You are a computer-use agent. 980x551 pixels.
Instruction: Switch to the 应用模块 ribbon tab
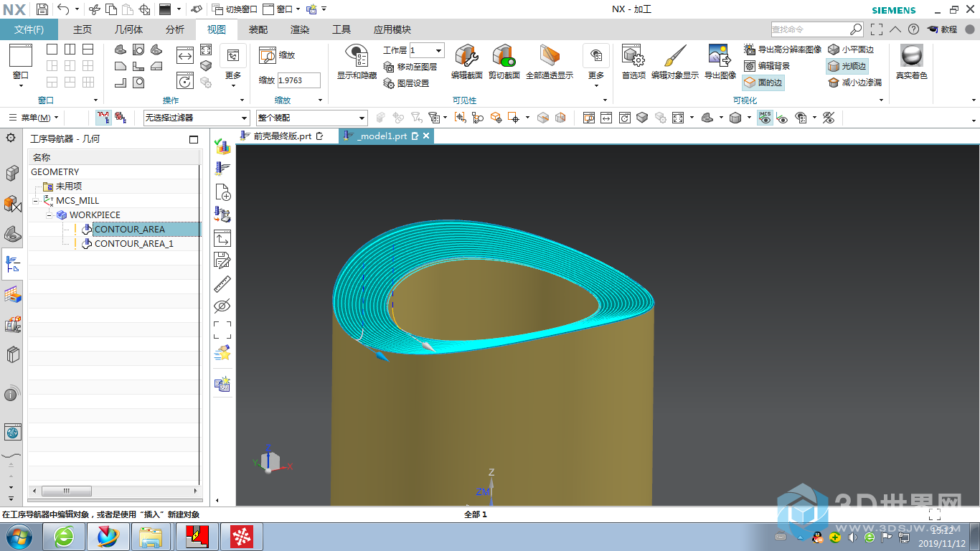tap(392, 29)
